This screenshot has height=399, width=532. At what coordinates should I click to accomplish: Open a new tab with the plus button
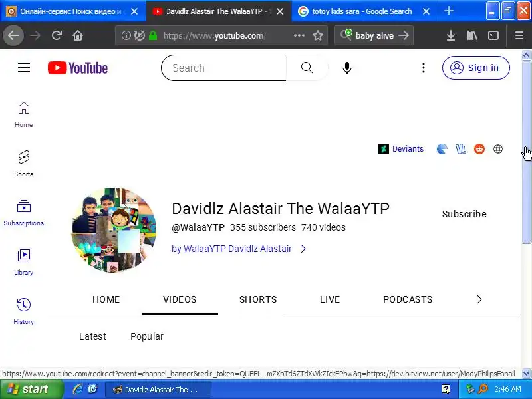point(448,11)
